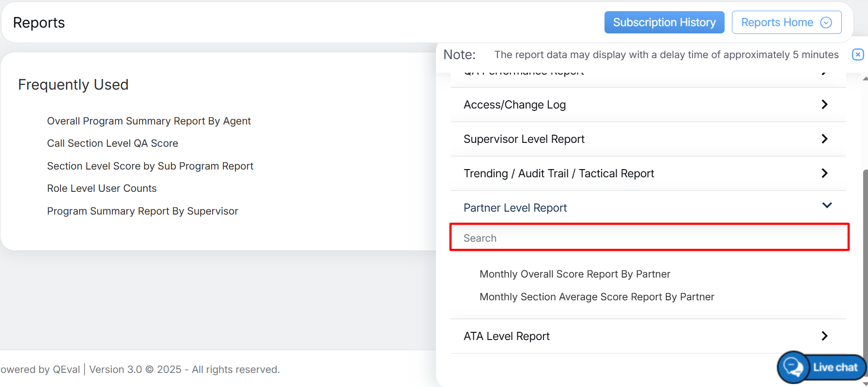The image size is (868, 387).
Task: Click the Subscription History button
Action: (664, 22)
